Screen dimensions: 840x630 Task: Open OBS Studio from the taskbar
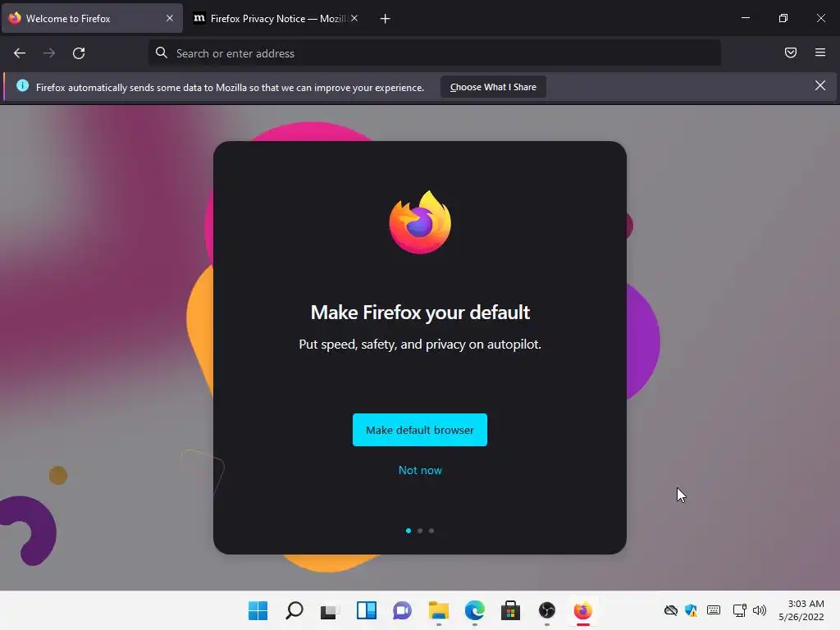coord(547,610)
